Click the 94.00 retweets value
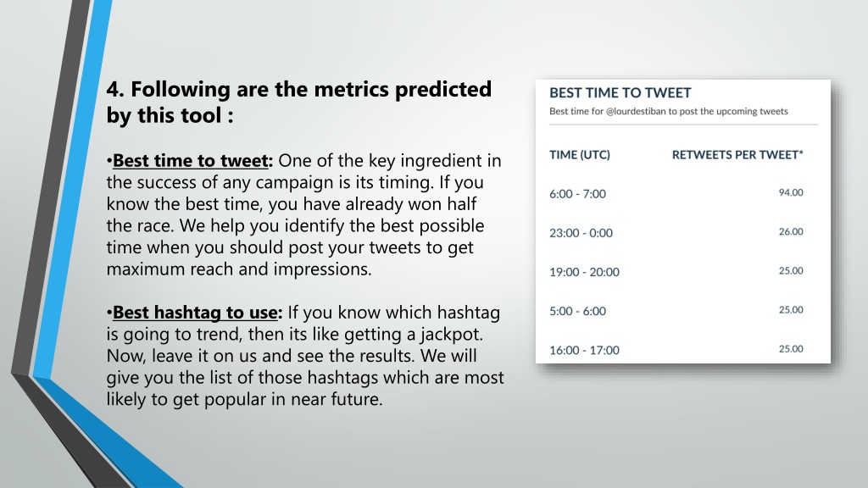Image resolution: width=868 pixels, height=488 pixels. point(791,192)
